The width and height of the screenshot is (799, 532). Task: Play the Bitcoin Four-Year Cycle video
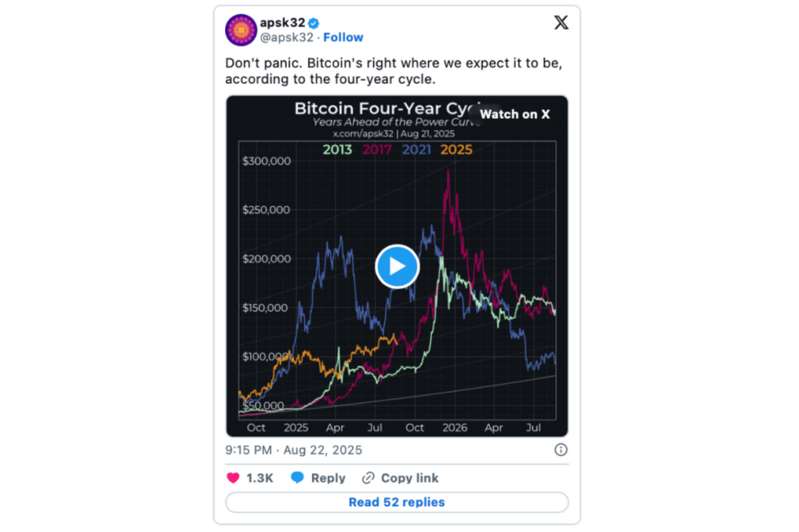click(397, 266)
